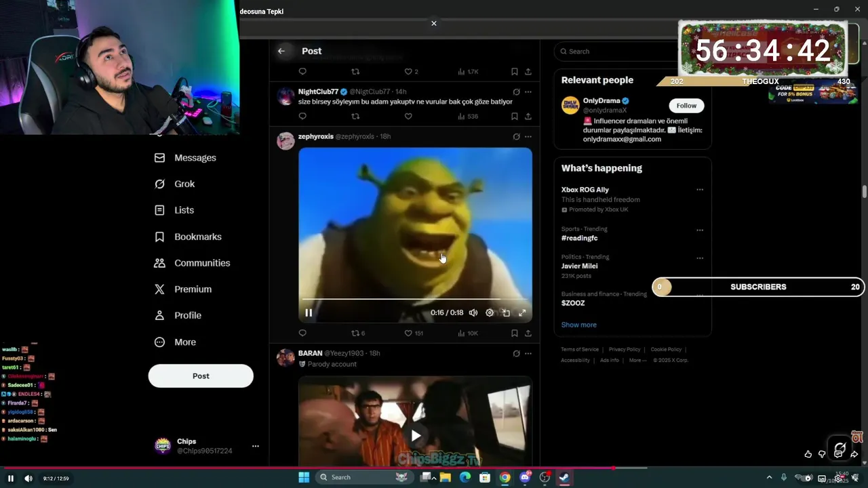Screen dimensions: 868x488
Task: Pause the Shrek video
Action: (309, 312)
